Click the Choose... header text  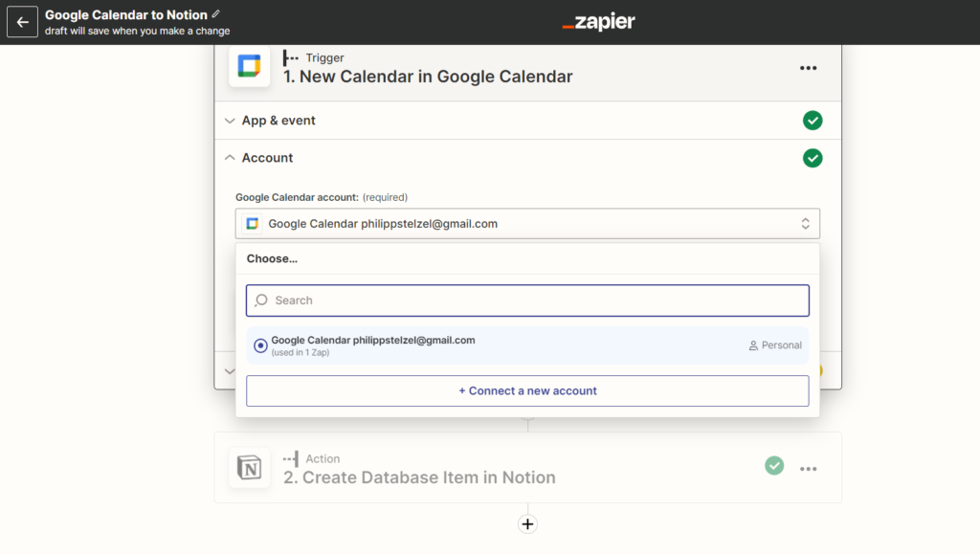click(272, 258)
